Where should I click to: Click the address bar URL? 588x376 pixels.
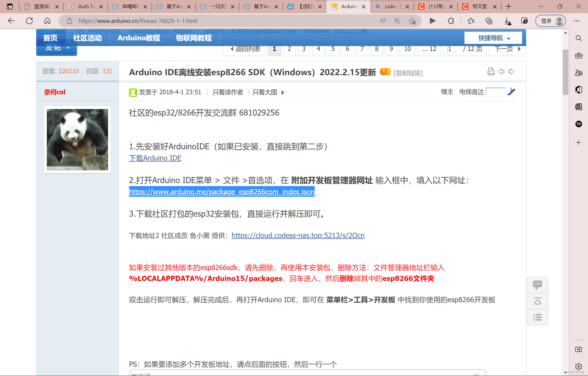[x=138, y=21]
